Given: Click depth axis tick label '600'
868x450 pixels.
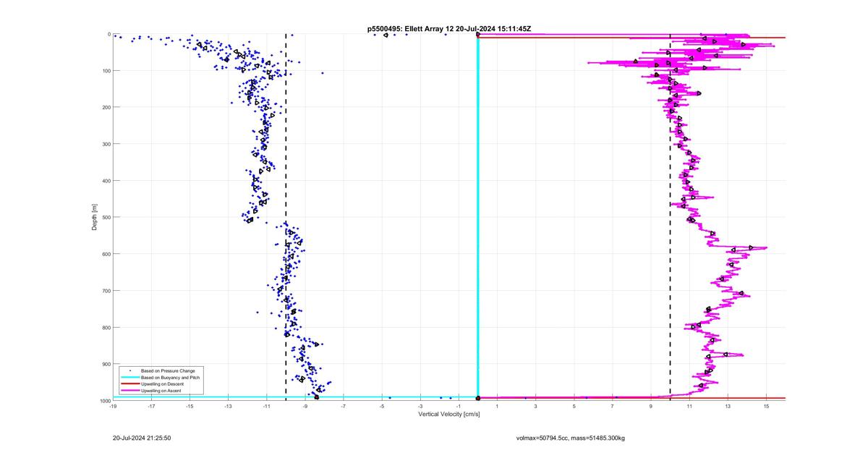Looking at the screenshot, I should pos(106,254).
